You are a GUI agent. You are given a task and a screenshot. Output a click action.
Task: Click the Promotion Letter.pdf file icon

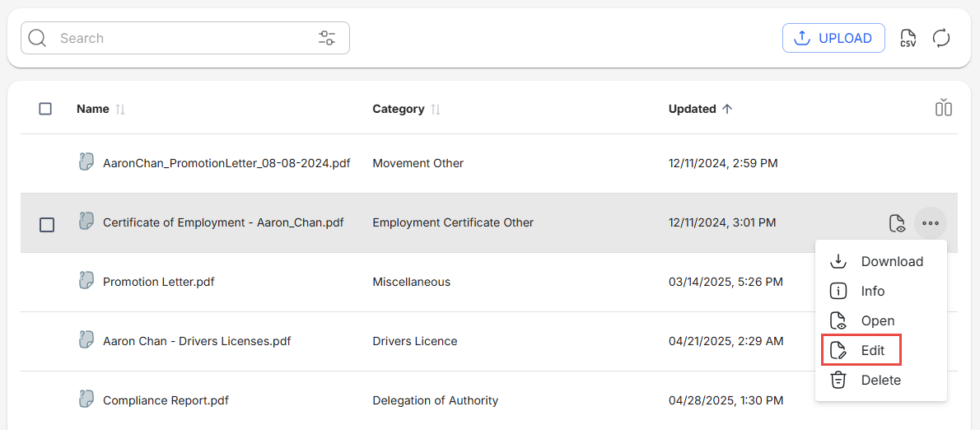tap(86, 281)
